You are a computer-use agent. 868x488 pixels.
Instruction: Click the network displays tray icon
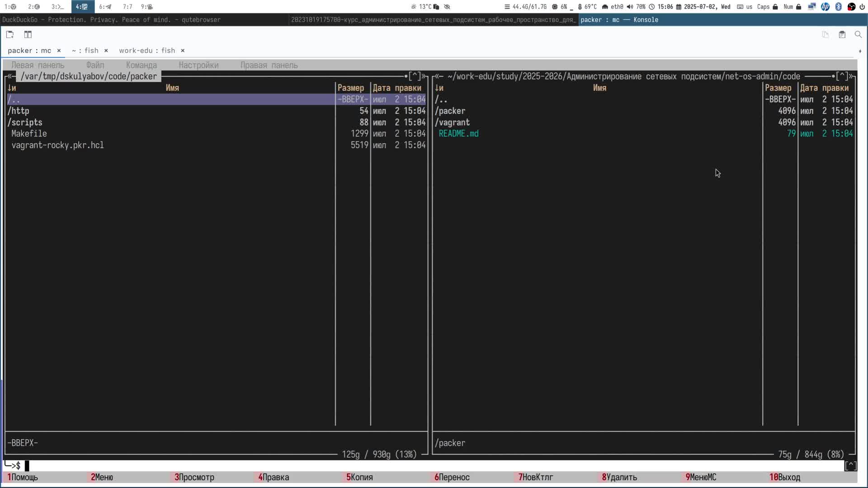point(812,7)
